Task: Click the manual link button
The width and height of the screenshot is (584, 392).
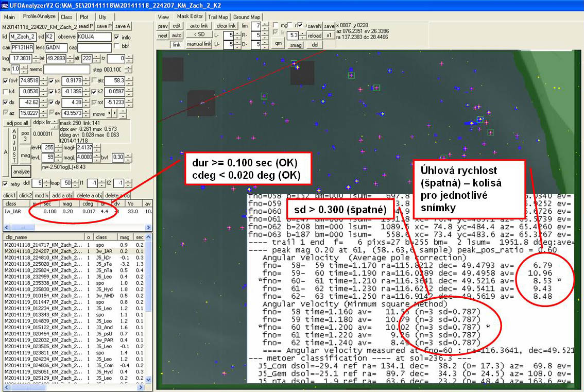Action: point(199,44)
